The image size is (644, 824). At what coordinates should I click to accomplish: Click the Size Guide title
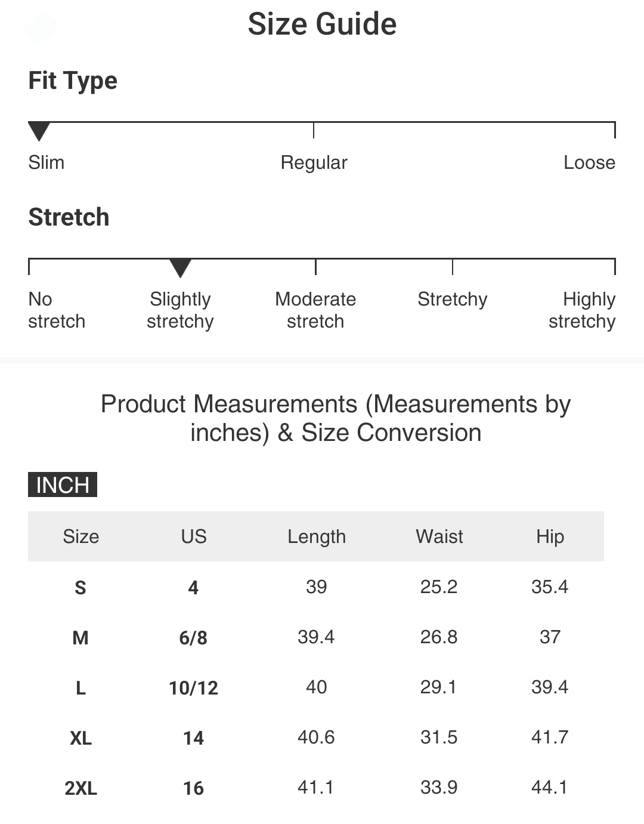point(322,24)
